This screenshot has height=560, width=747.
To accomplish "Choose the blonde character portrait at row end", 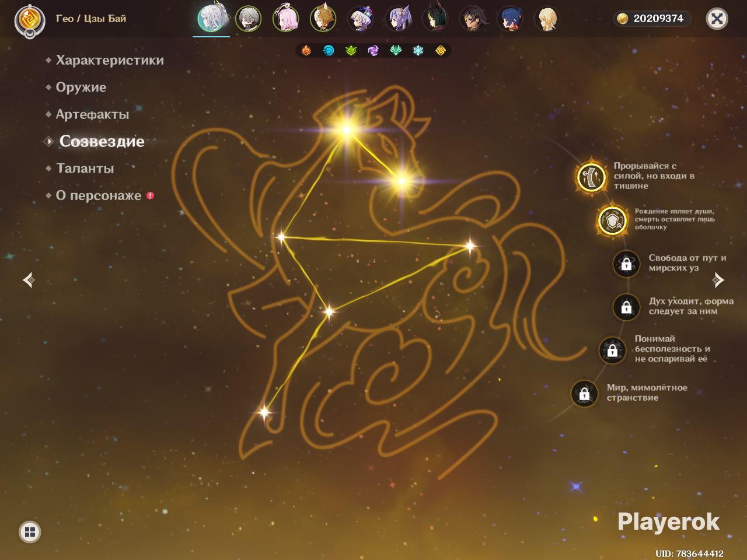I will coord(547,19).
